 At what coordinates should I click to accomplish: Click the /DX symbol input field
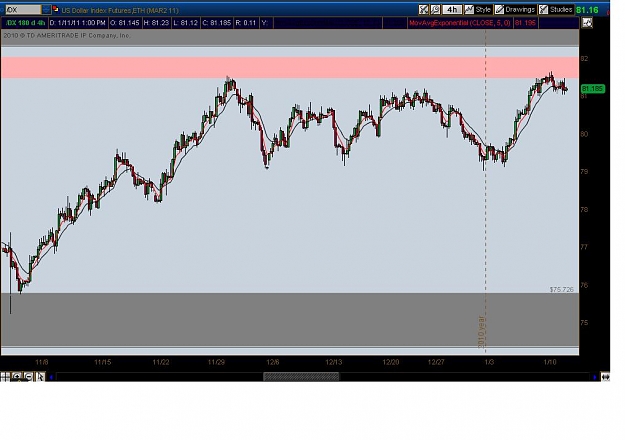[23, 10]
